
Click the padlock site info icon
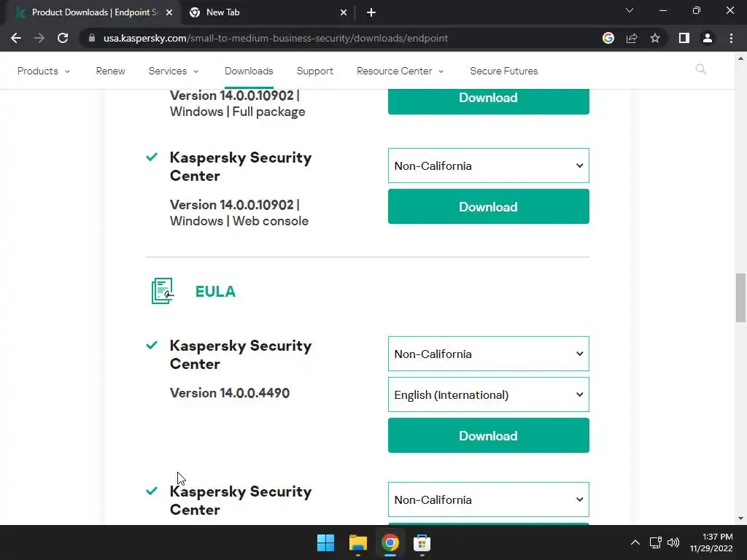91,38
